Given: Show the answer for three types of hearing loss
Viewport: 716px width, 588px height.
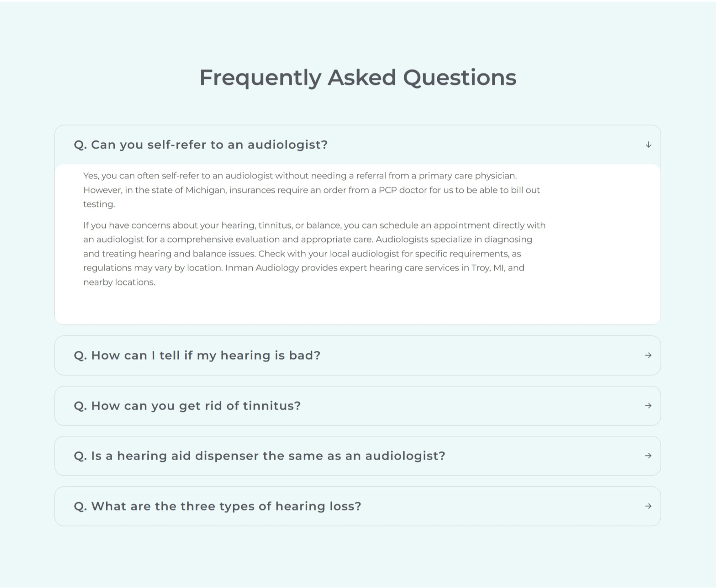Looking at the screenshot, I should point(218,506).
